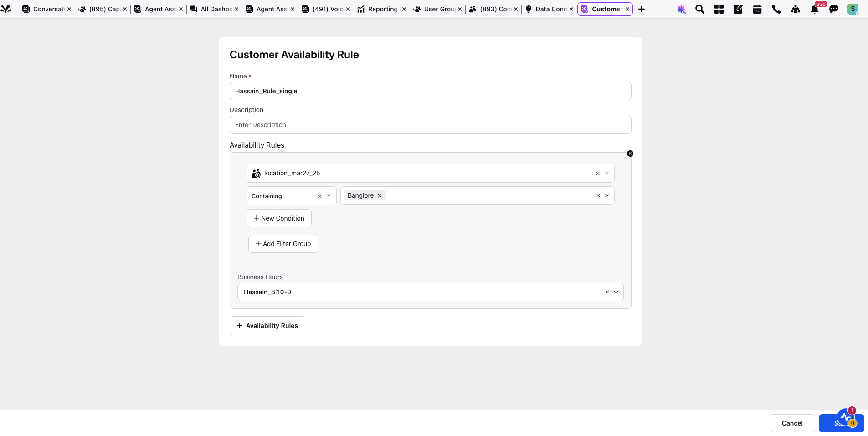This screenshot has width=868, height=436.
Task: Close the Data Conn tab
Action: coord(571,9)
